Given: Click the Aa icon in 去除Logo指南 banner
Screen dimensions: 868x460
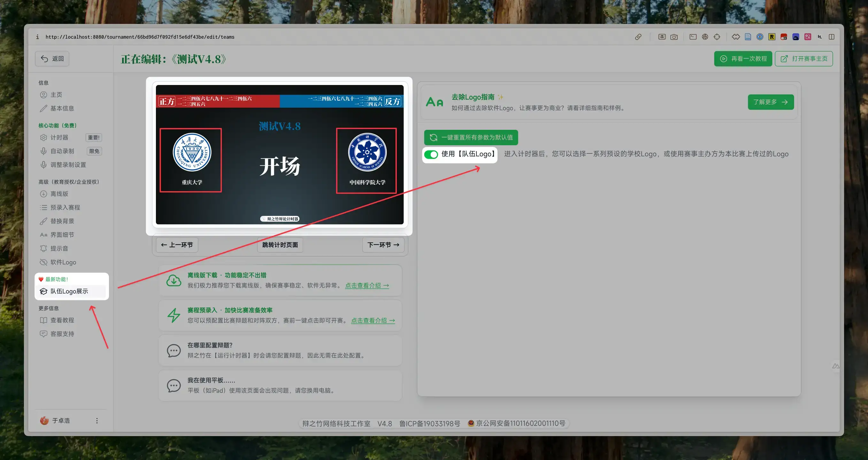Looking at the screenshot, I should tap(434, 102).
